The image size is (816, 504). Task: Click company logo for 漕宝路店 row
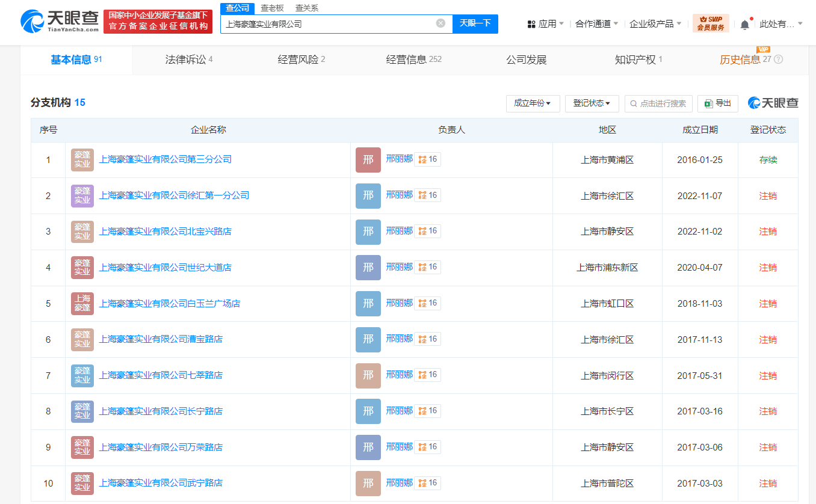tap(82, 339)
